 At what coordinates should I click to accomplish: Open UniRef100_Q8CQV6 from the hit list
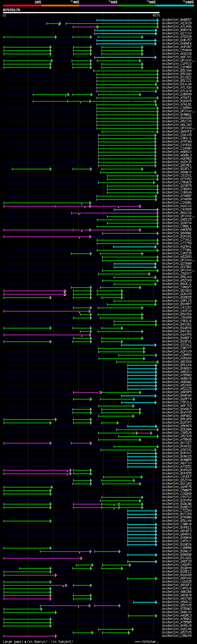tap(177, 362)
